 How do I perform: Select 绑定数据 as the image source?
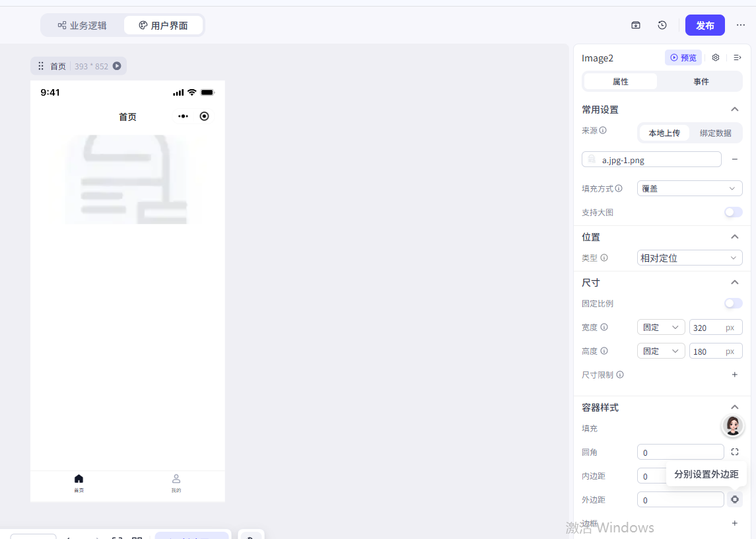(715, 133)
